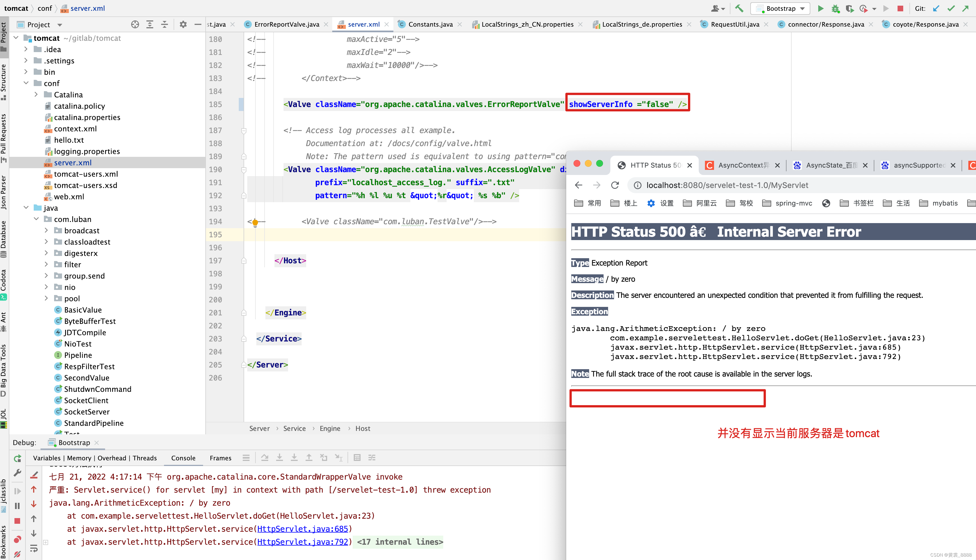Switch to Console tab in debugger
Screen dimensions: 976x560
[183, 458]
